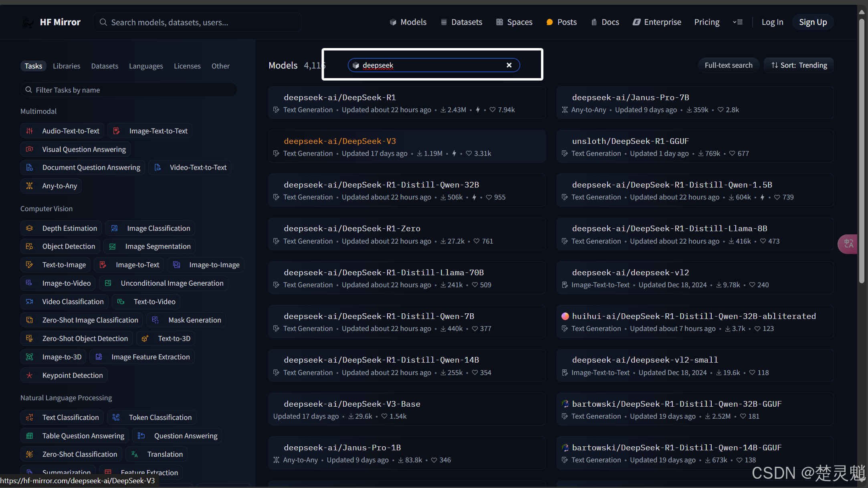
Task: Expand the navbar more-options menu
Action: (x=737, y=22)
